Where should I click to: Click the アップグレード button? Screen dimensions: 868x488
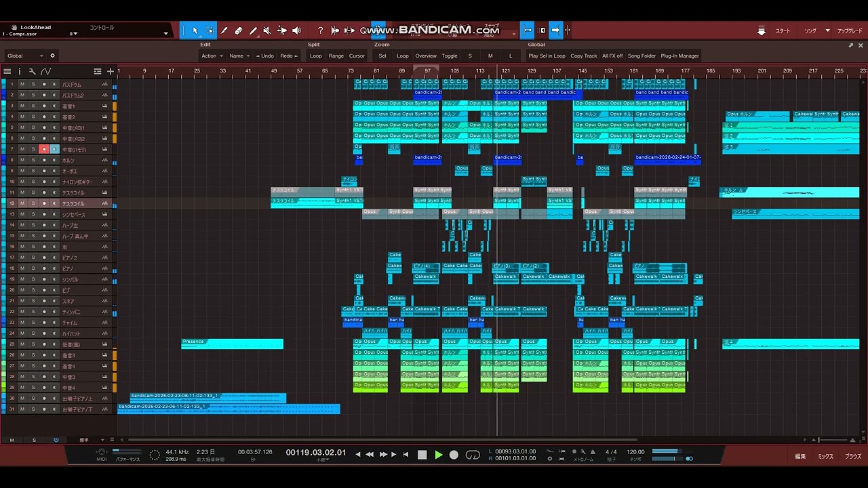[850, 31]
